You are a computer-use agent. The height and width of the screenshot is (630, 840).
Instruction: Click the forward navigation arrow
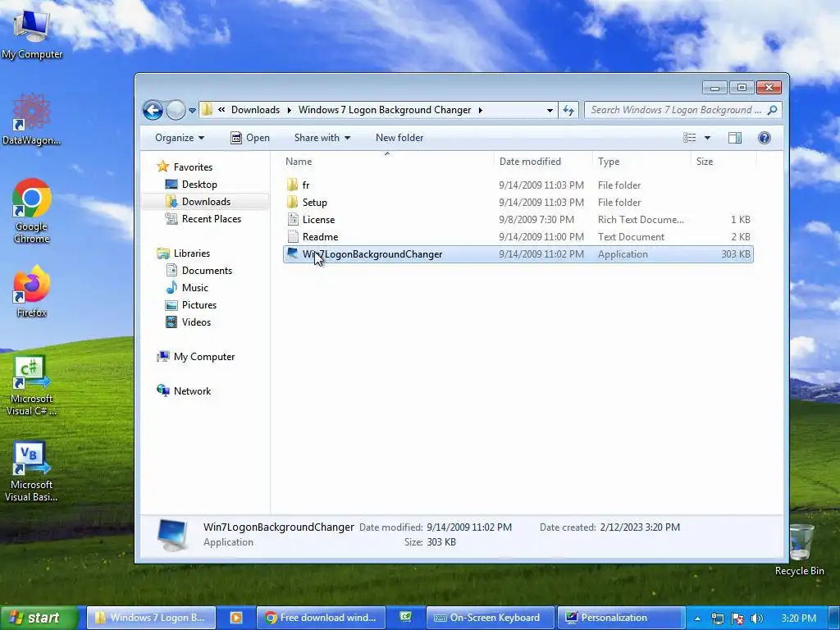(x=176, y=111)
